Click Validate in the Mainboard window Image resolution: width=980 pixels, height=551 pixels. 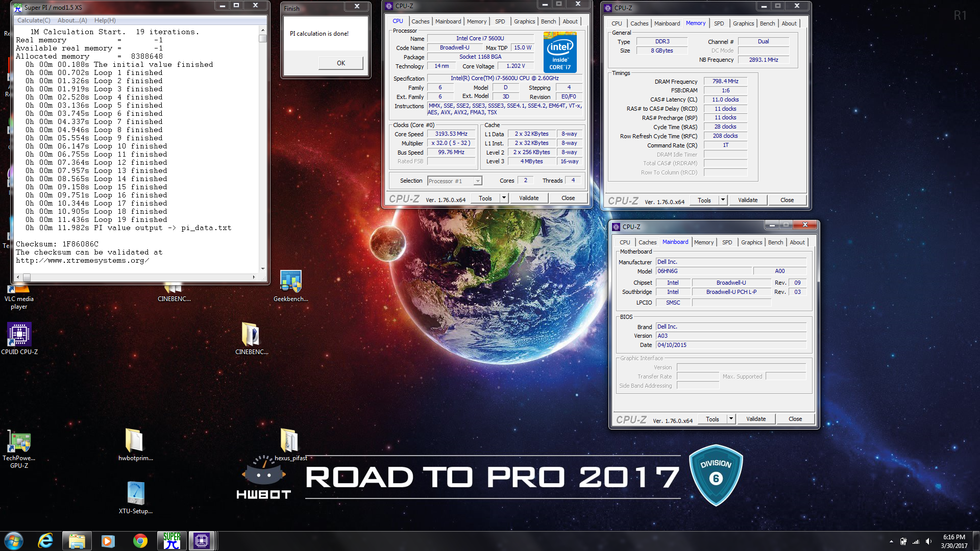(x=756, y=419)
